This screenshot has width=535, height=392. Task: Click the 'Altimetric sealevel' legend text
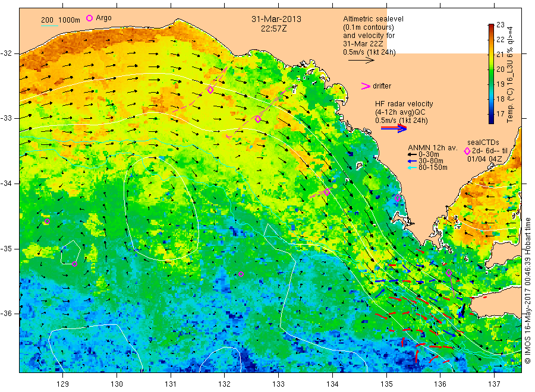(373, 19)
